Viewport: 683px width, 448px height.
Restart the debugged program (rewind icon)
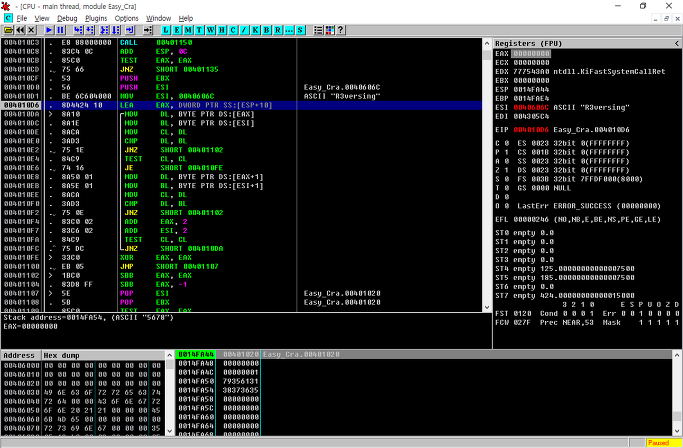20,30
